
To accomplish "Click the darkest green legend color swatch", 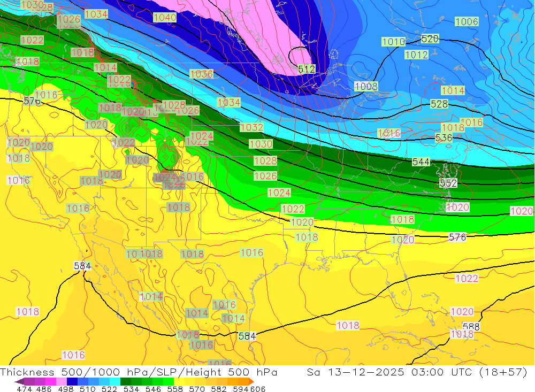I will [x=126, y=381].
